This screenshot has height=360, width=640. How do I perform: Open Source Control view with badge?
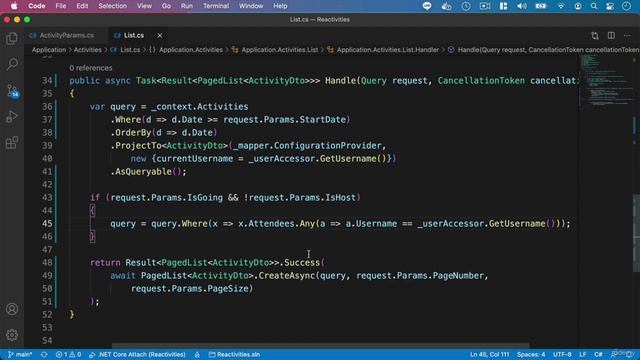tap(12, 91)
